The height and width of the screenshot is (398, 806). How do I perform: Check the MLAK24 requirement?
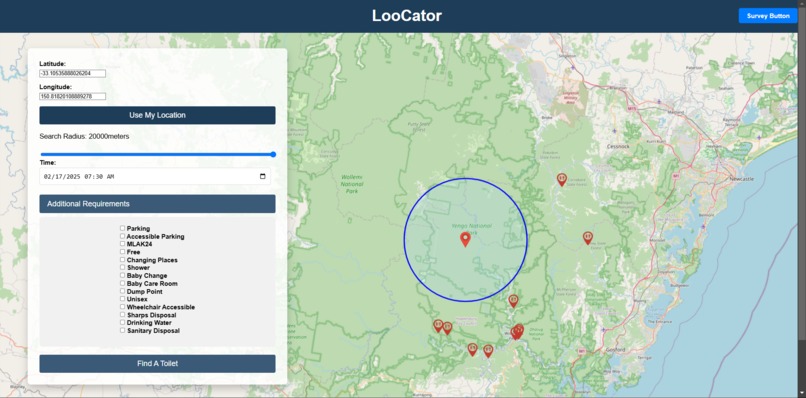point(122,244)
